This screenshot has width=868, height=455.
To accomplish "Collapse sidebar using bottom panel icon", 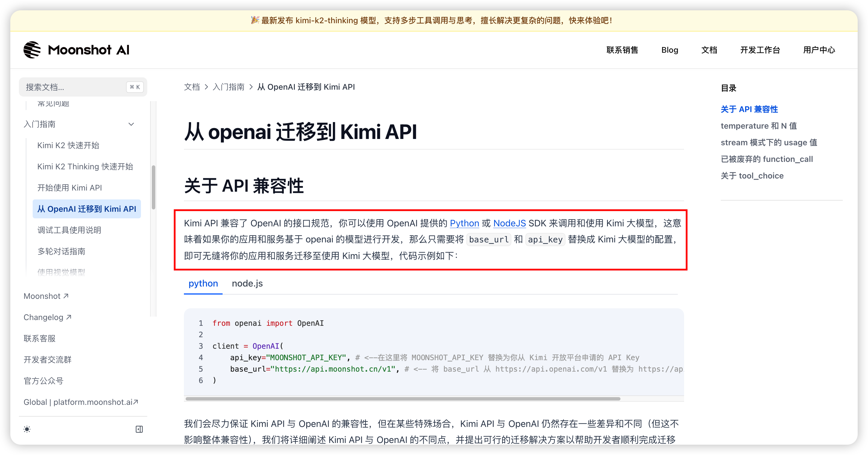I will pyautogui.click(x=139, y=429).
